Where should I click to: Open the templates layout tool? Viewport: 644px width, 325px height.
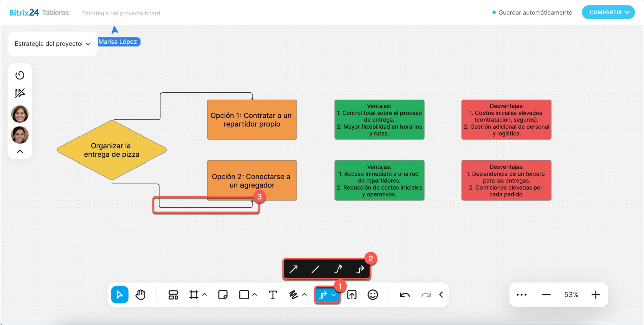(173, 295)
